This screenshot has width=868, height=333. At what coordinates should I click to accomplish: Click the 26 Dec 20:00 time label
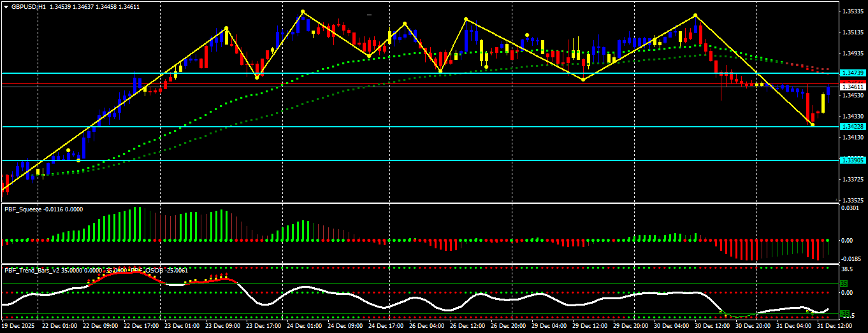(x=509, y=325)
